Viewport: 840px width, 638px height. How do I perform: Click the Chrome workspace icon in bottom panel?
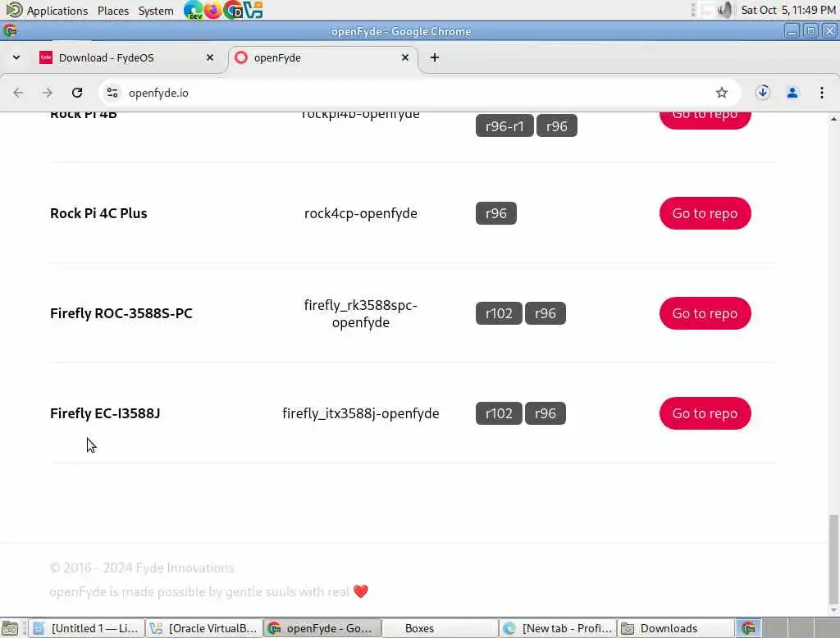click(748, 628)
